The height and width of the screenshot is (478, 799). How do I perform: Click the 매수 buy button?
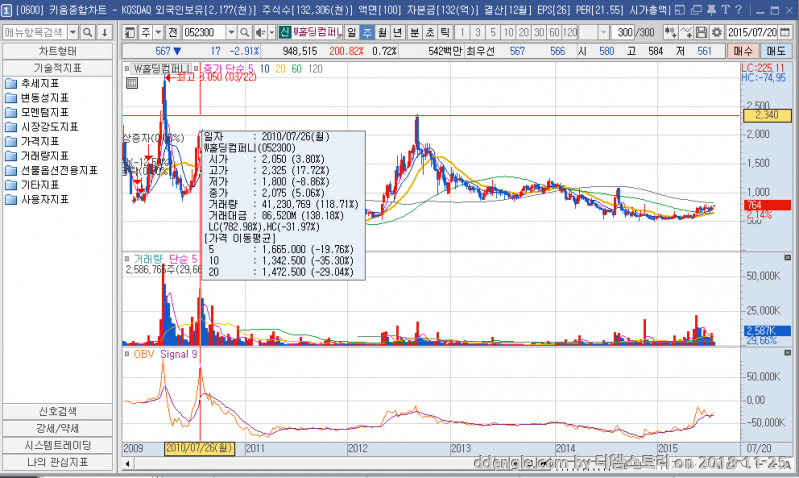click(x=743, y=51)
